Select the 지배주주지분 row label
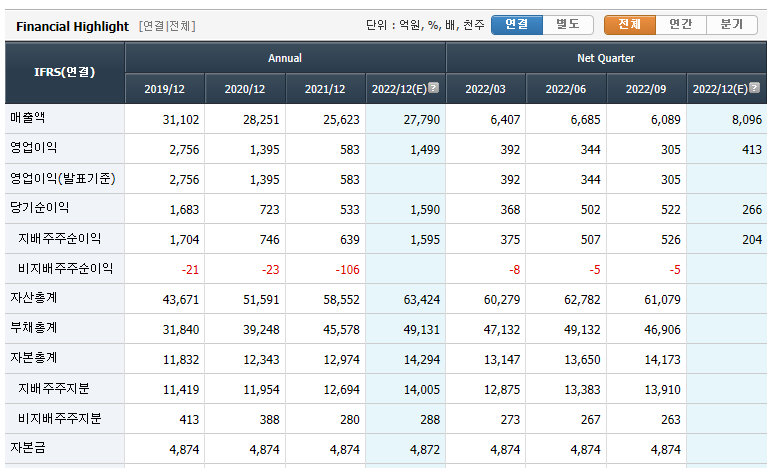774x468 pixels. tap(54, 389)
